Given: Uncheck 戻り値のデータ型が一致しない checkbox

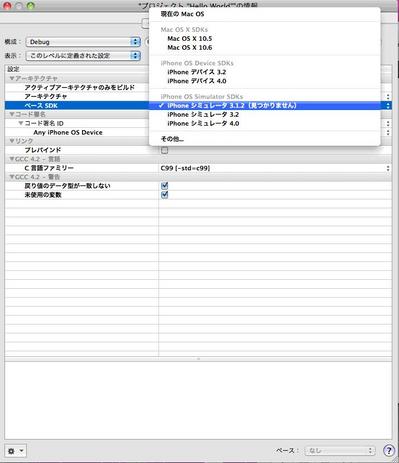Looking at the screenshot, I should 164,186.
